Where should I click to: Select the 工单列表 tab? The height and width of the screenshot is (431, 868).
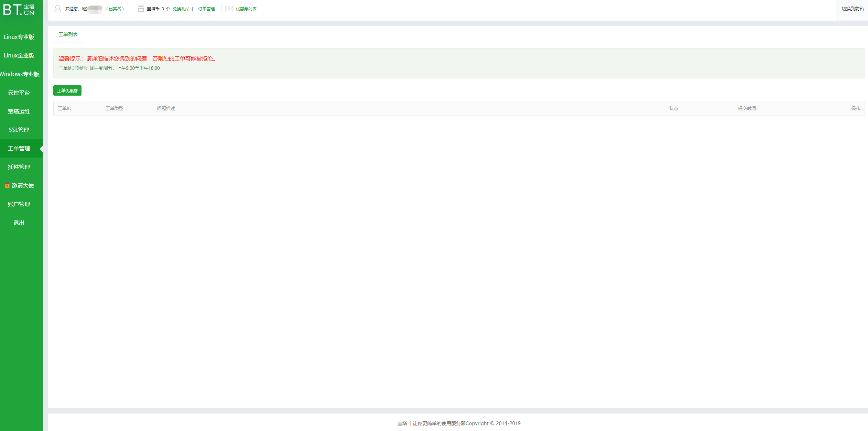[68, 34]
